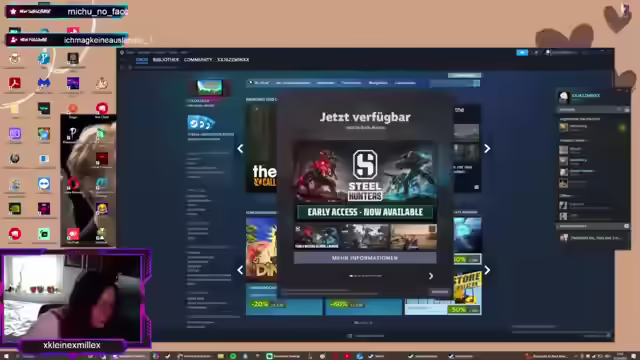The height and width of the screenshot is (360, 640).
Task: Click the popup page indicator dots
Action: point(365,276)
